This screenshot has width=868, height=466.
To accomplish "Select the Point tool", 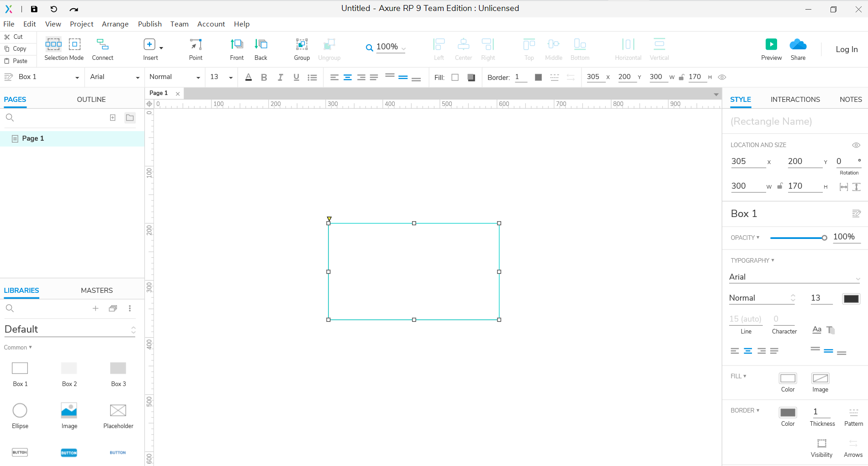I will pos(196,49).
